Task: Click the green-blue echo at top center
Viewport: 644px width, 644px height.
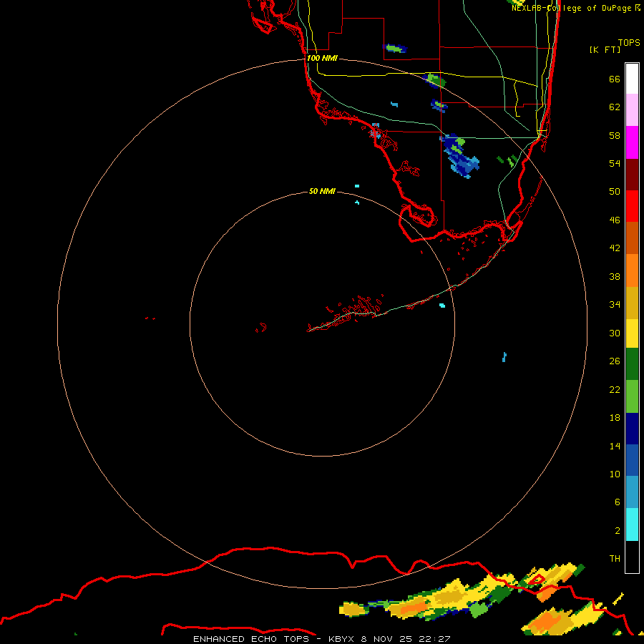Action: click(395, 49)
